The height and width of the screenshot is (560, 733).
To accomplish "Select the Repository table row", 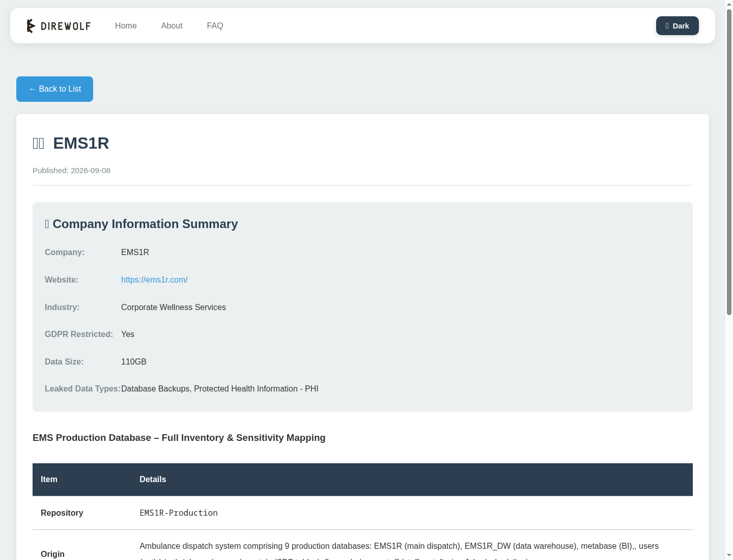I will [x=362, y=513].
